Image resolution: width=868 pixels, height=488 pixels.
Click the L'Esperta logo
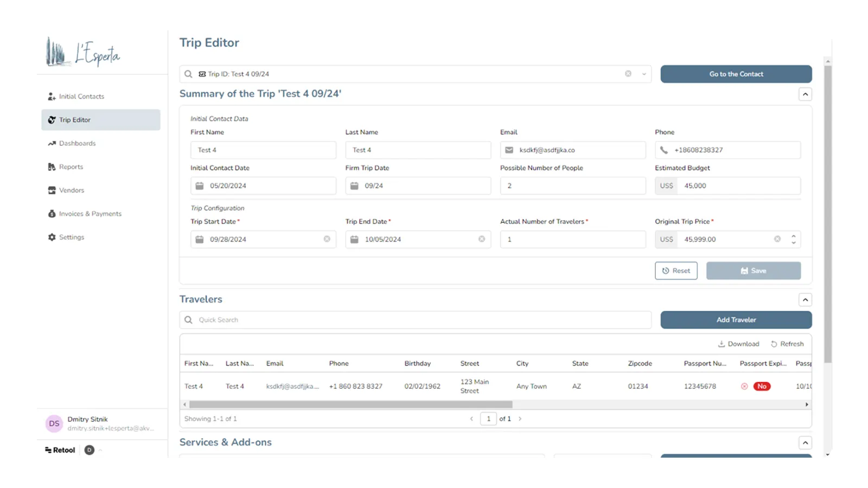click(83, 52)
